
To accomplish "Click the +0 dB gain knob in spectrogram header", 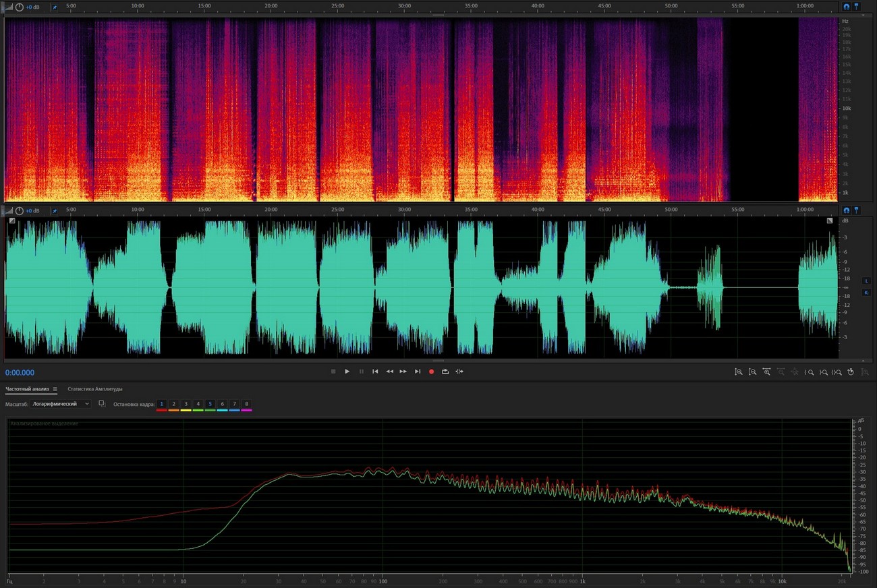I will point(19,7).
